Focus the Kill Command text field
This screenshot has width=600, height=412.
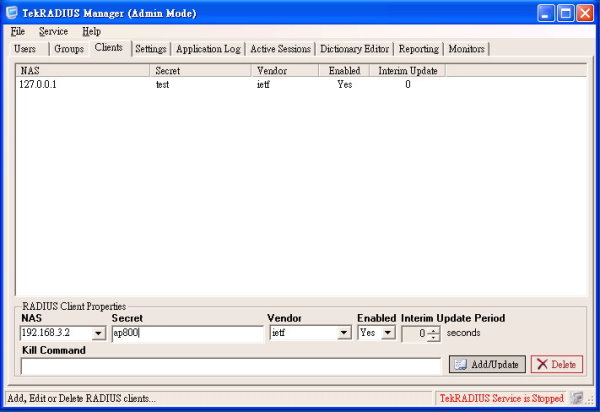point(231,366)
